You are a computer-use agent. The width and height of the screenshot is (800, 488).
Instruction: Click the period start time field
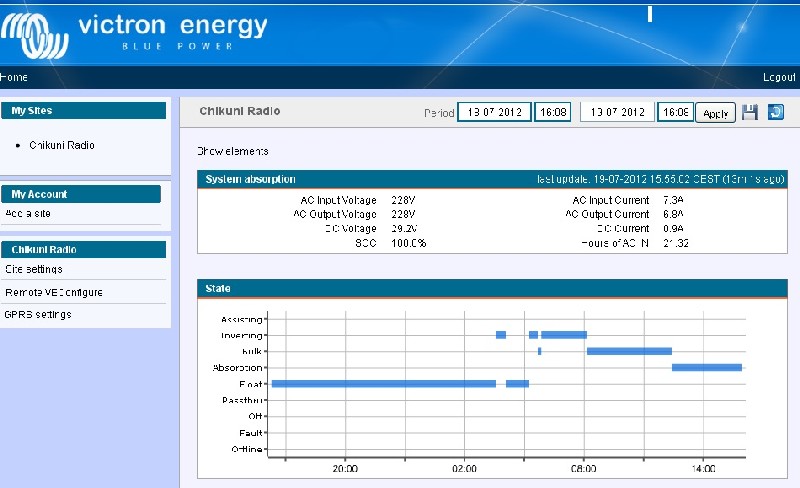coord(553,112)
